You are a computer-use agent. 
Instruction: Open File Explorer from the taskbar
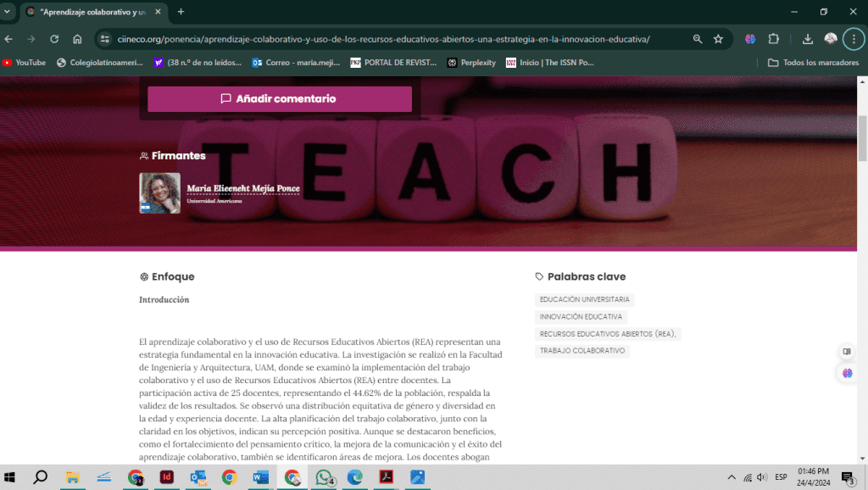point(73,477)
